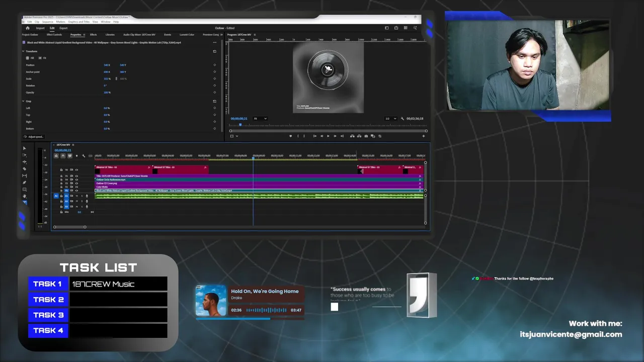Image resolution: width=644 pixels, height=362 pixels.
Task: Select the Hand tool
Action: pos(25,196)
